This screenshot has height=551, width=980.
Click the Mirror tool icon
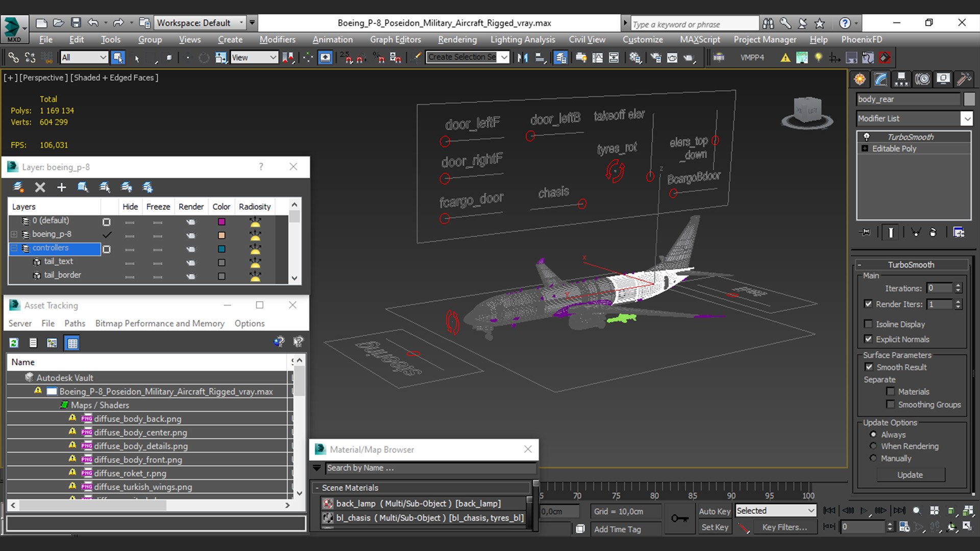pyautogui.click(x=522, y=58)
